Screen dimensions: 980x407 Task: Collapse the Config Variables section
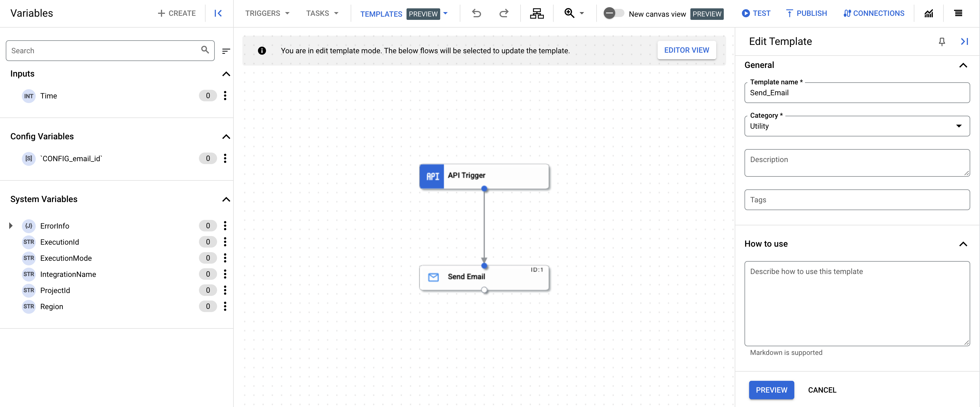click(226, 136)
